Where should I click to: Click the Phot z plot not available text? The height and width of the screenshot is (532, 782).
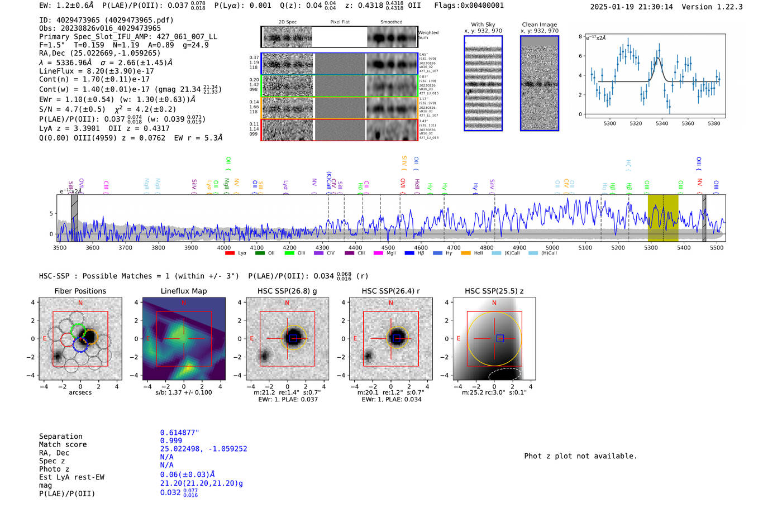coord(580,456)
